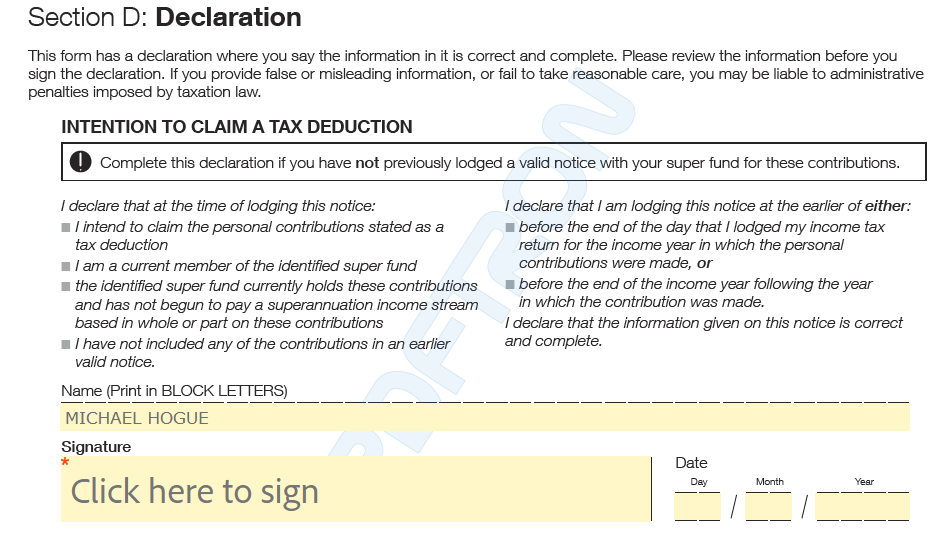Click bullet beside 'before the end of the day'
Image resolution: width=931 pixels, height=547 pixels.
point(510,228)
